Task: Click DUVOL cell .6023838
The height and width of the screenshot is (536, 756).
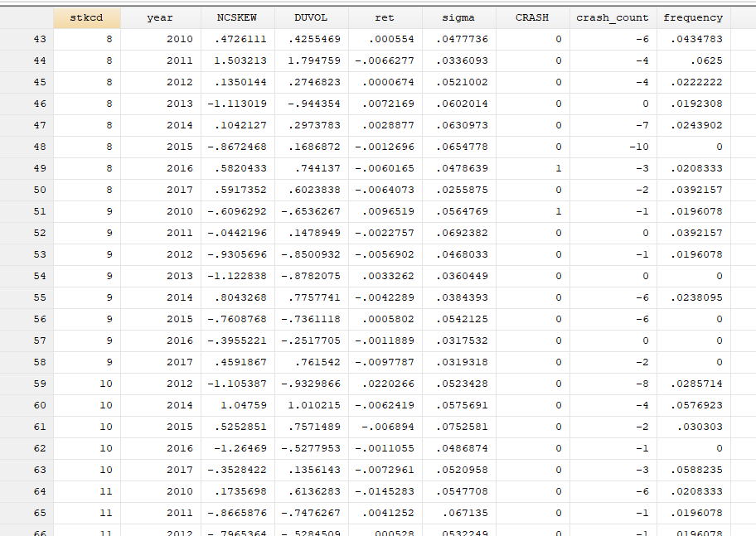Action: point(311,190)
